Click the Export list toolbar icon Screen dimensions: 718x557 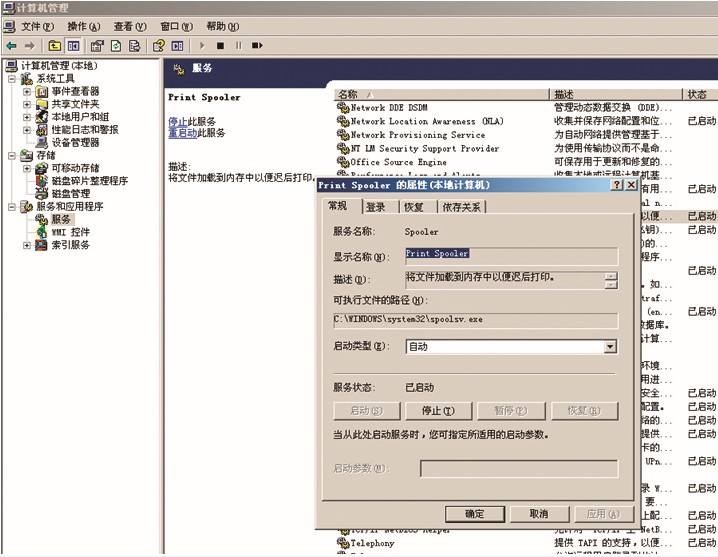pos(134,46)
